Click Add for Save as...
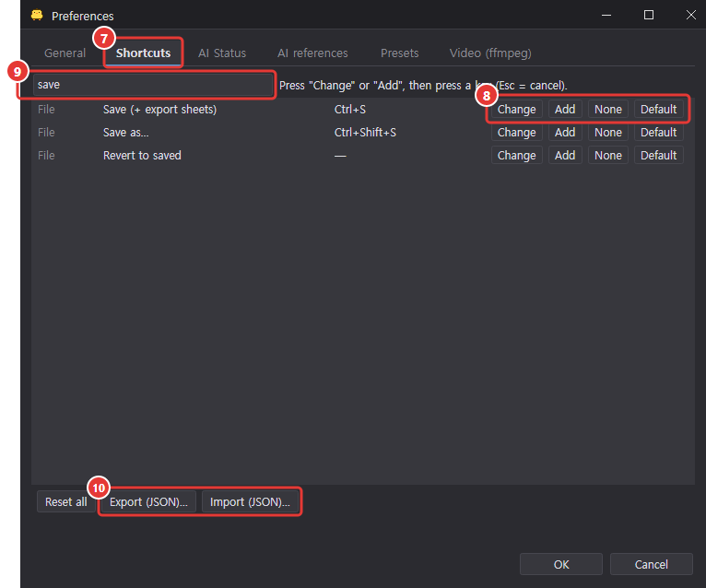The image size is (706, 588). coord(565,133)
